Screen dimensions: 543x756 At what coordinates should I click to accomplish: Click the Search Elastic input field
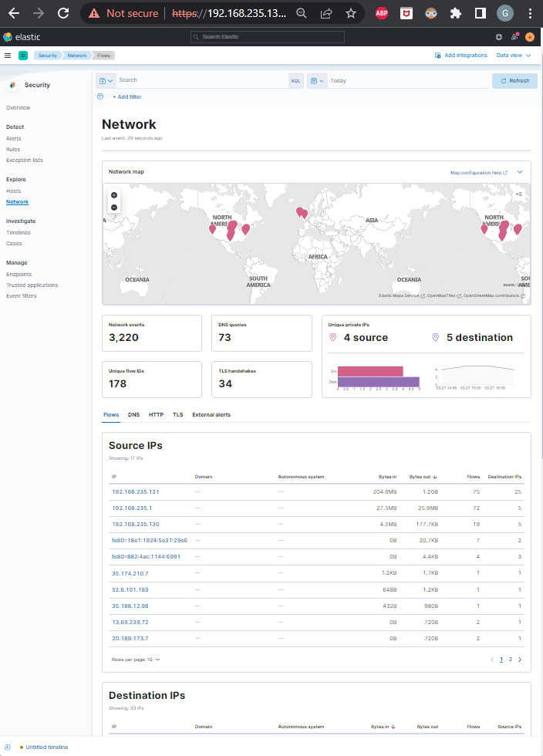click(x=267, y=36)
